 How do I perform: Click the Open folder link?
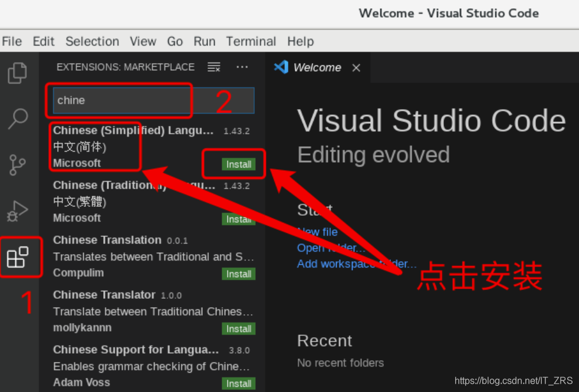coord(331,248)
